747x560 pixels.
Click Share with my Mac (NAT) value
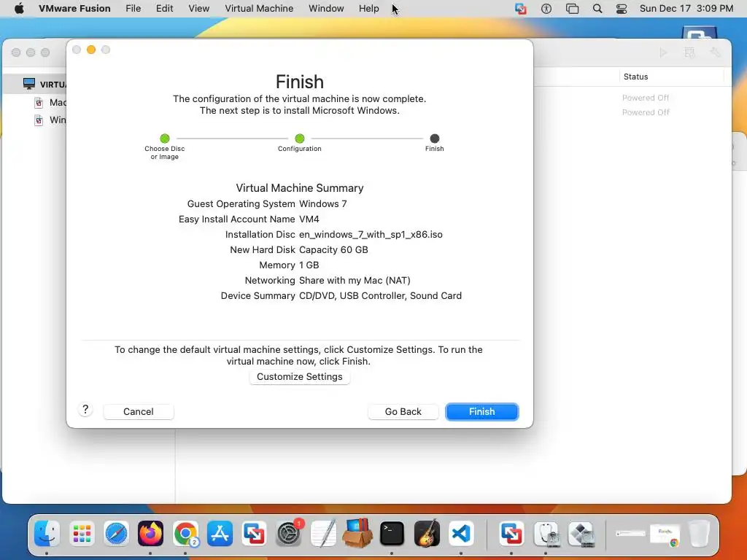(355, 281)
